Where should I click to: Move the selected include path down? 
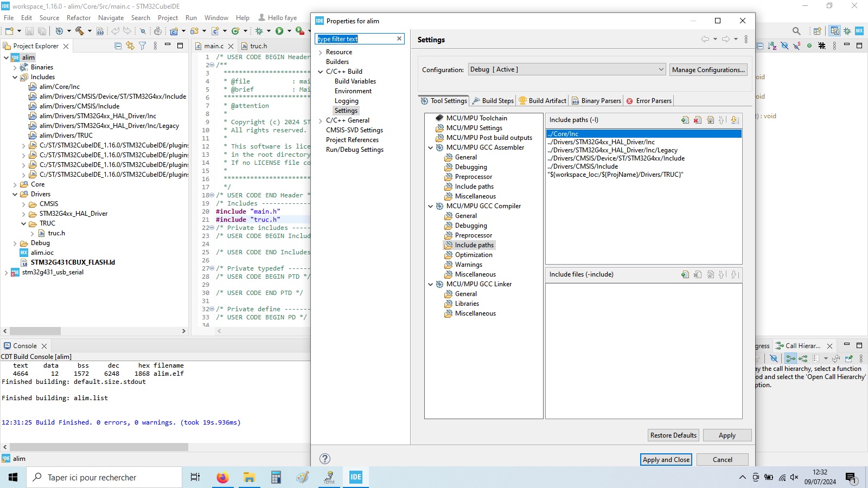(x=734, y=120)
